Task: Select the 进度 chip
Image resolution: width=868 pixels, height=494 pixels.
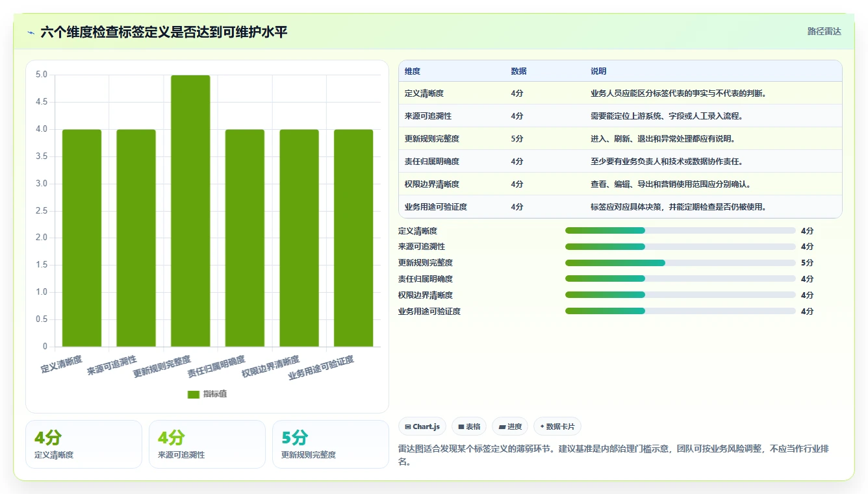Action: point(510,426)
